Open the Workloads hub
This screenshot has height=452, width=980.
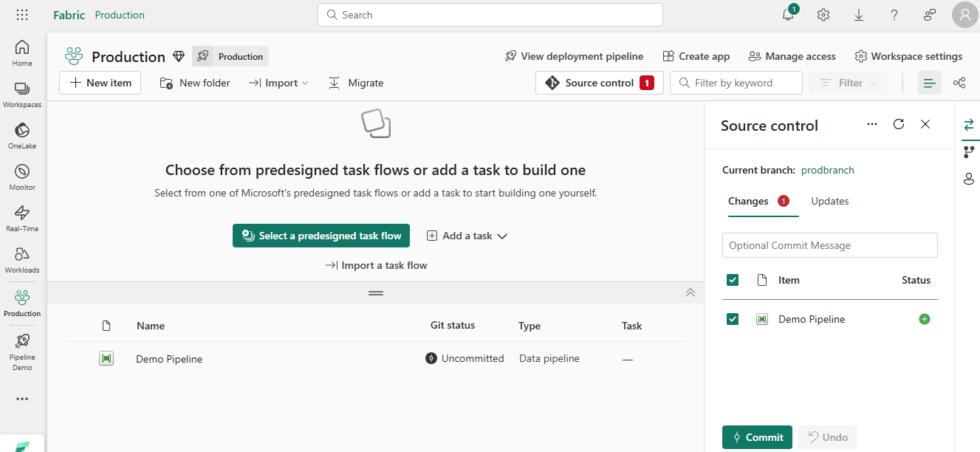pos(21,259)
